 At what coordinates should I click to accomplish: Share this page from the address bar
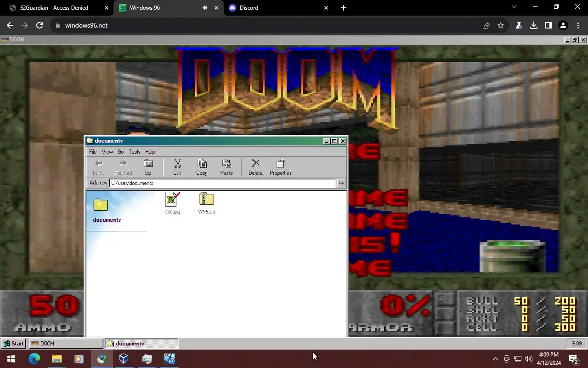pos(486,25)
